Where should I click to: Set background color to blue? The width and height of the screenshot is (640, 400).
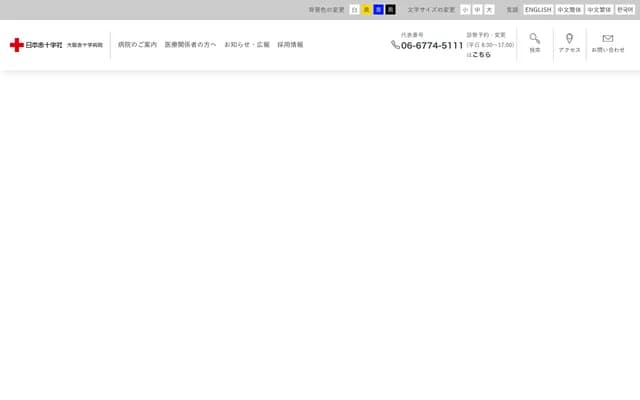pyautogui.click(x=378, y=10)
